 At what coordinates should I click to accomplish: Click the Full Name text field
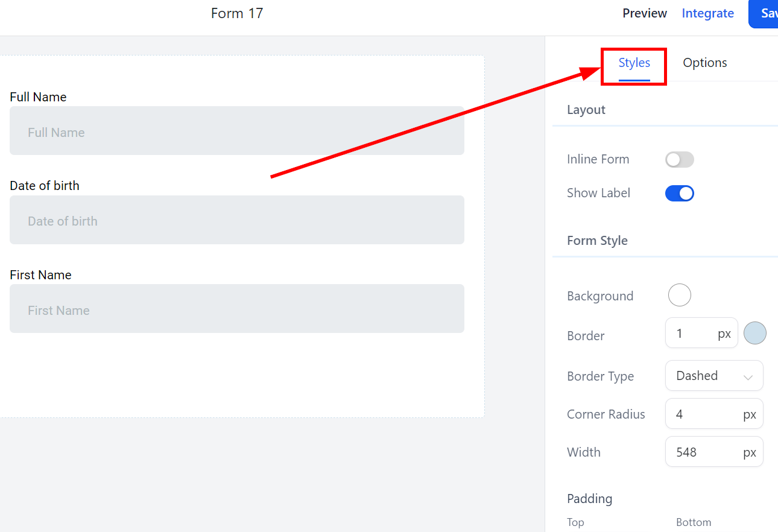tap(236, 131)
